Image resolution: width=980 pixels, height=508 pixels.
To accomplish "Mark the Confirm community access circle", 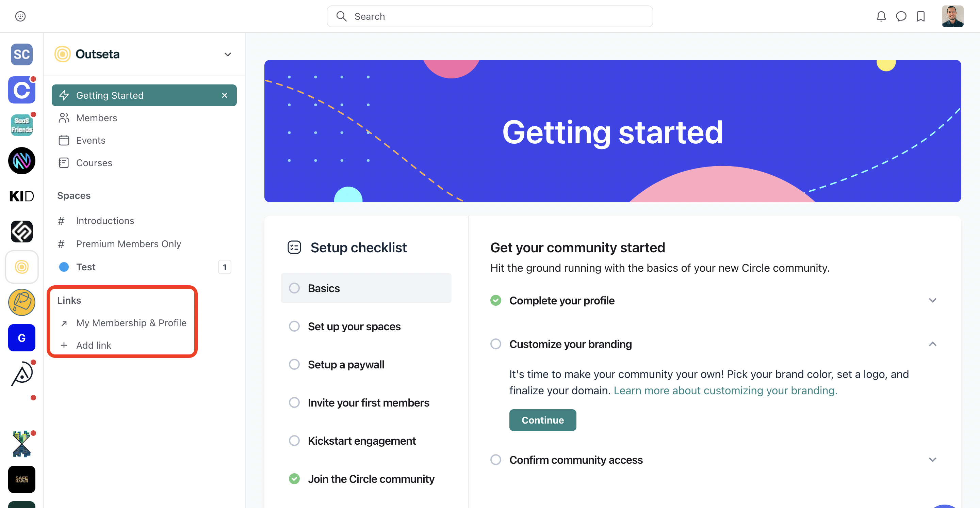I will 495,460.
